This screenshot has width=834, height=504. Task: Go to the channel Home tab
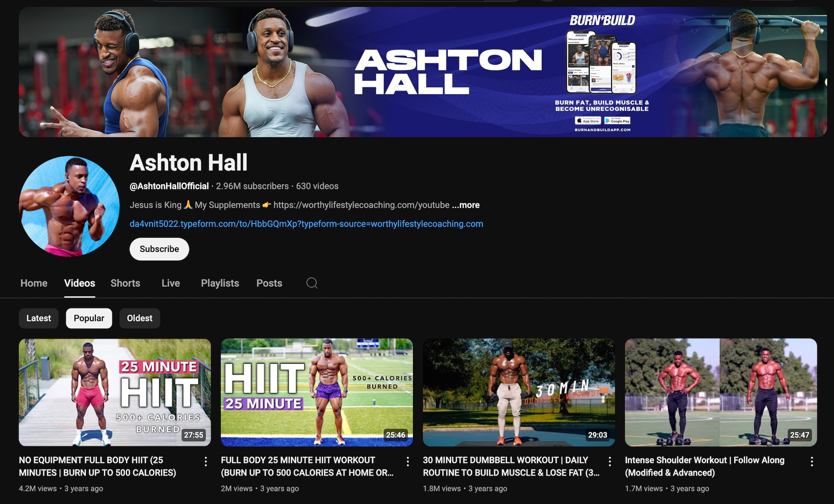click(x=34, y=283)
